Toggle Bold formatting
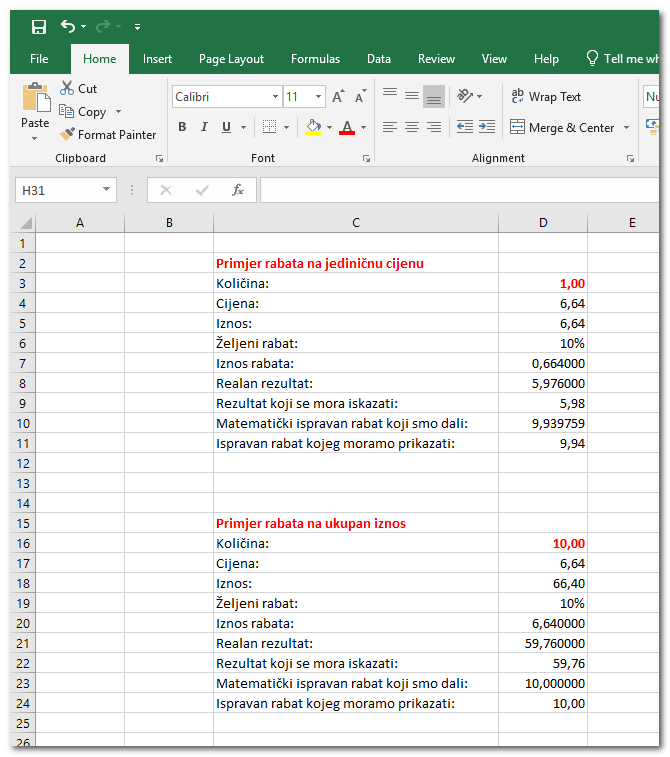The image size is (670, 757). [x=182, y=127]
